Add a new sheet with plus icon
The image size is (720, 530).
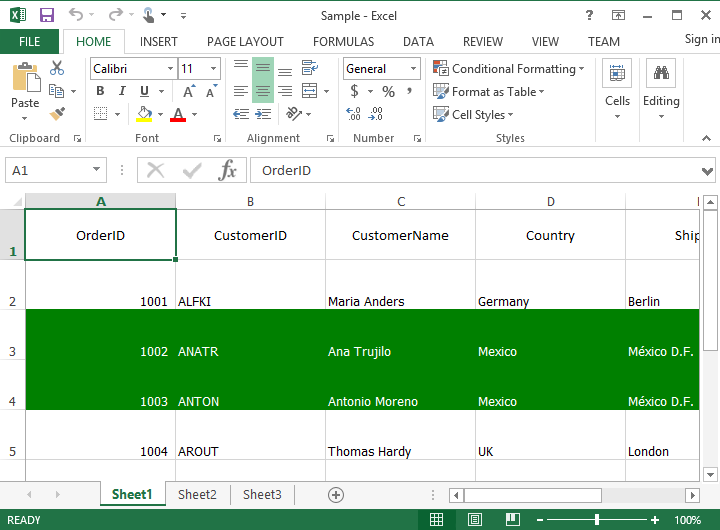(x=336, y=494)
